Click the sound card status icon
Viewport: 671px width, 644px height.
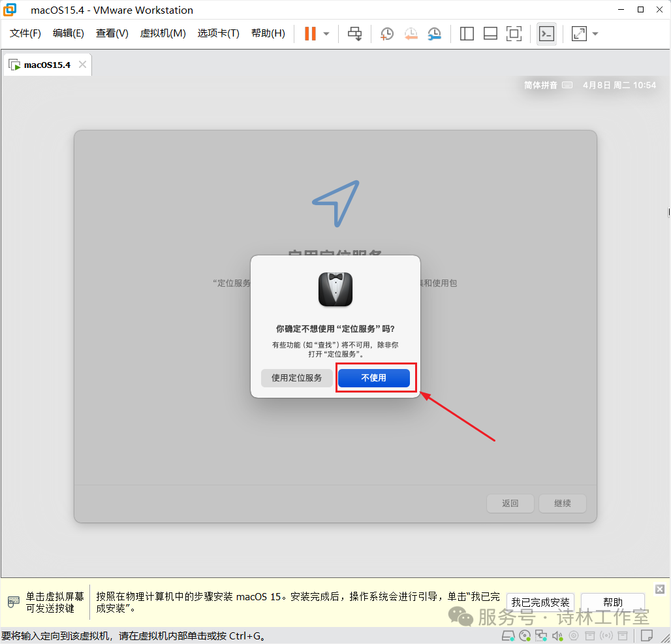[557, 636]
